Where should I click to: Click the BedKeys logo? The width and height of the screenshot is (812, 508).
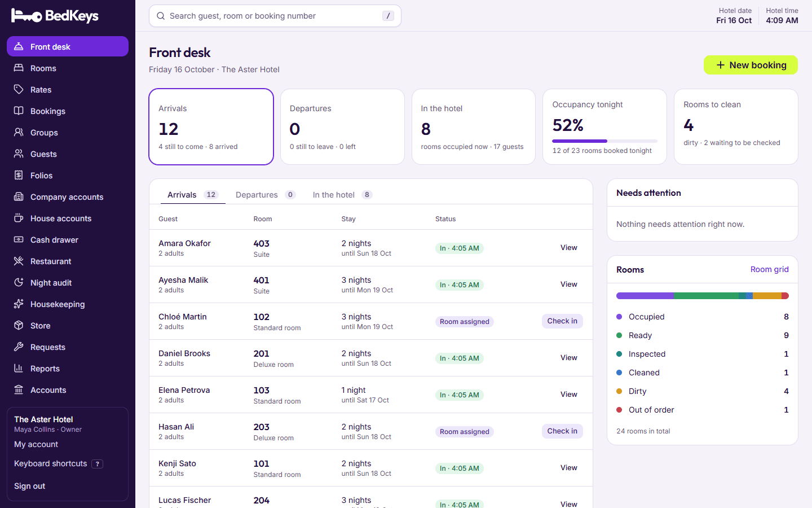pos(55,16)
